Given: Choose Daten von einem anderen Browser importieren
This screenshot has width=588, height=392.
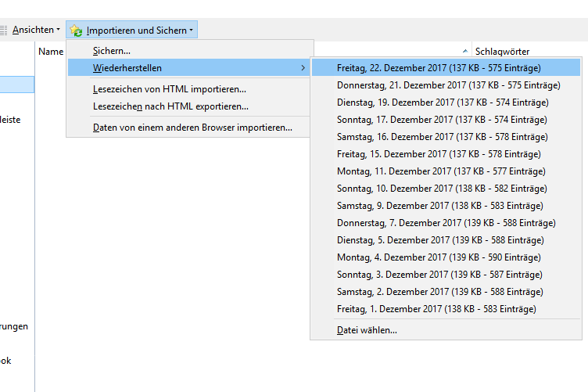Looking at the screenshot, I should pyautogui.click(x=192, y=128).
